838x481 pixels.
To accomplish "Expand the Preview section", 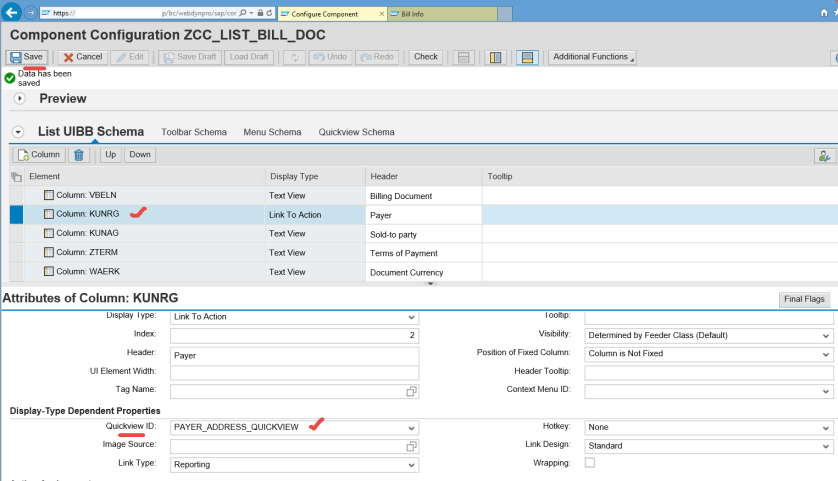I will [x=20, y=99].
